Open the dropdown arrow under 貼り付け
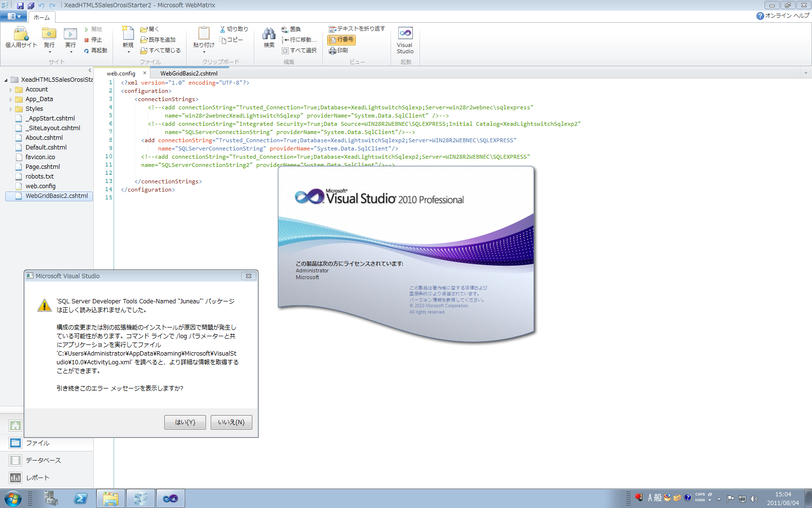 tap(204, 52)
